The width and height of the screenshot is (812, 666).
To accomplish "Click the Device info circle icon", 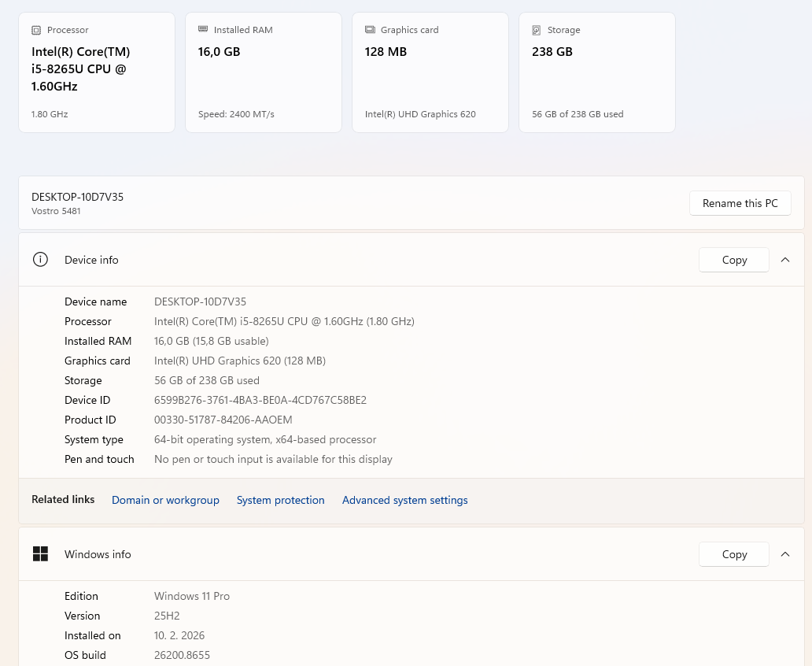I will pyautogui.click(x=40, y=260).
